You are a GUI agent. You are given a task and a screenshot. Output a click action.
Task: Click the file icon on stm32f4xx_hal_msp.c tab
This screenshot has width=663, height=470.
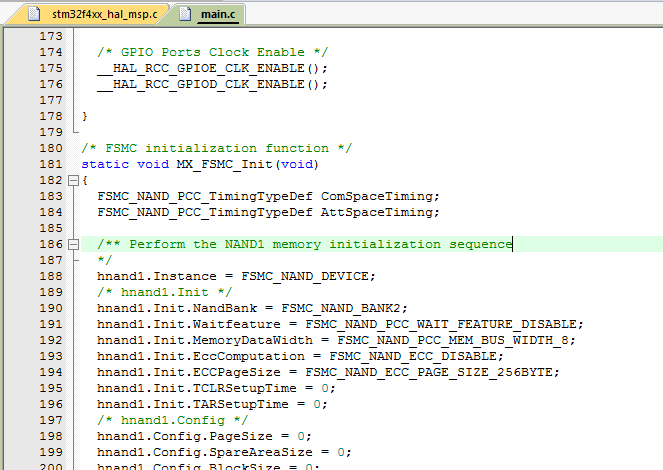pyautogui.click(x=34, y=14)
